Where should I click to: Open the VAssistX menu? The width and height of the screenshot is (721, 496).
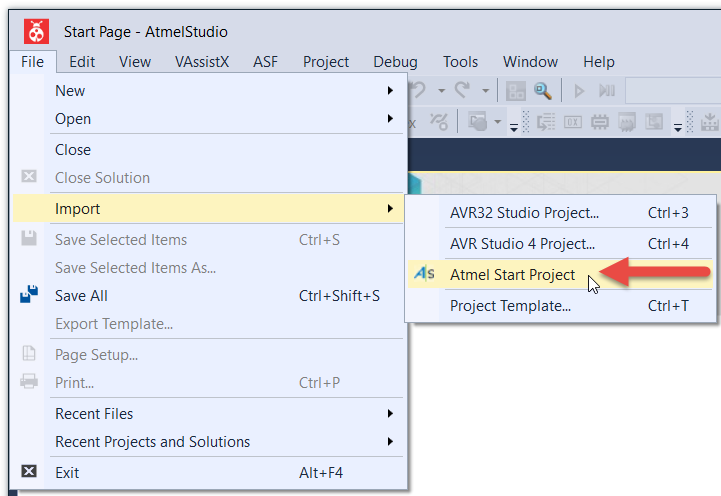click(x=202, y=61)
